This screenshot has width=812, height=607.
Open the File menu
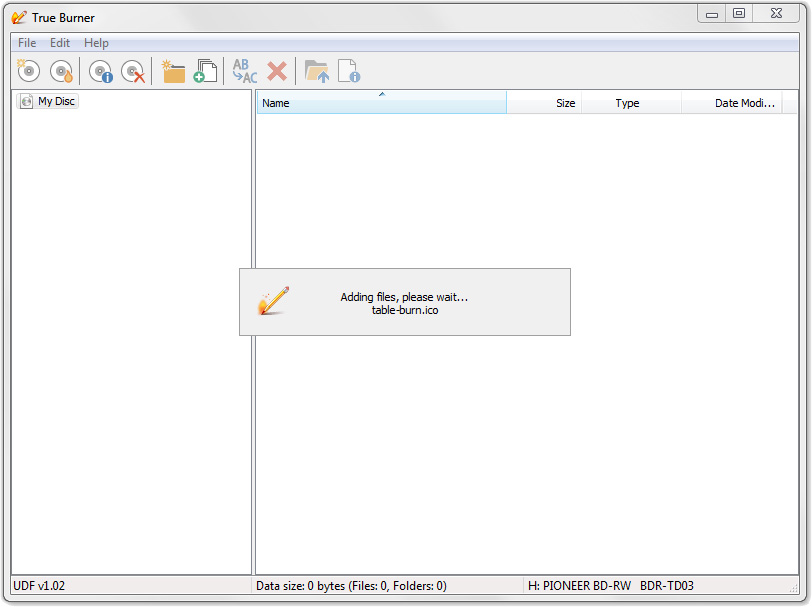[27, 43]
